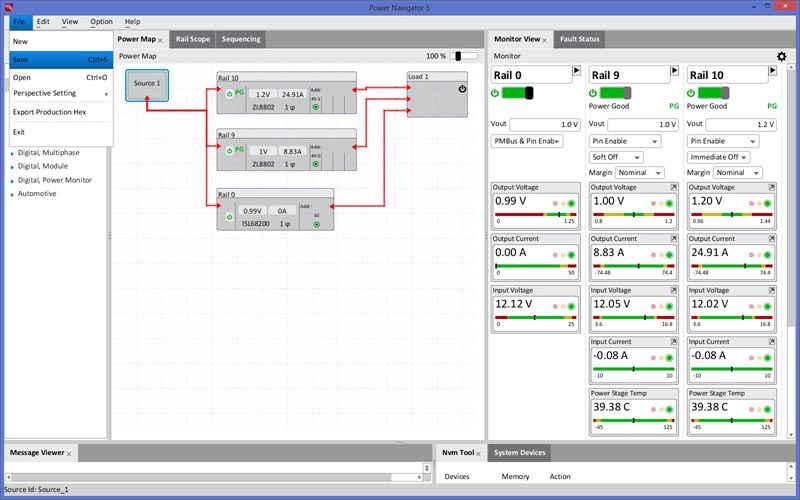
Task: Toggle Rail 0 enable switch in Monitor
Action: point(517,93)
